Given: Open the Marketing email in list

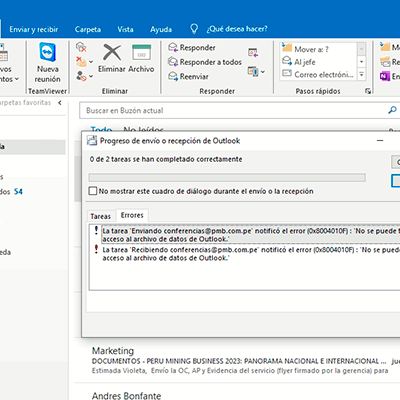Looking at the screenshot, I should [x=237, y=360].
